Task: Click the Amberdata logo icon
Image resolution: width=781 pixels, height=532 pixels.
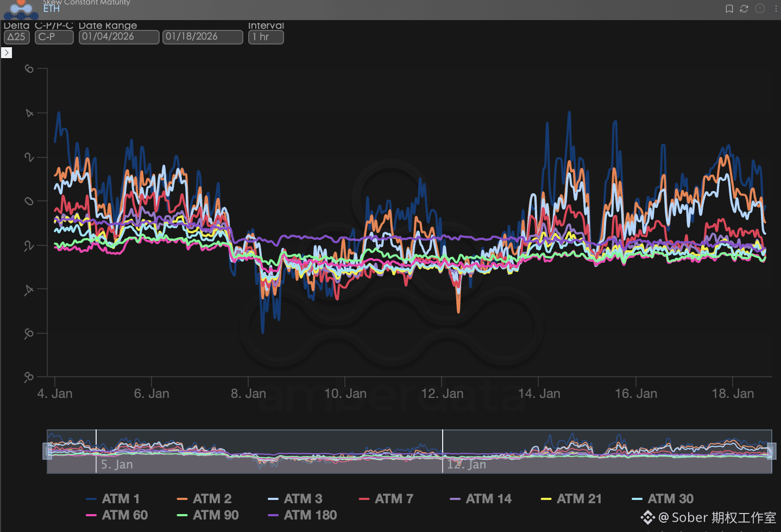Action: (21, 9)
